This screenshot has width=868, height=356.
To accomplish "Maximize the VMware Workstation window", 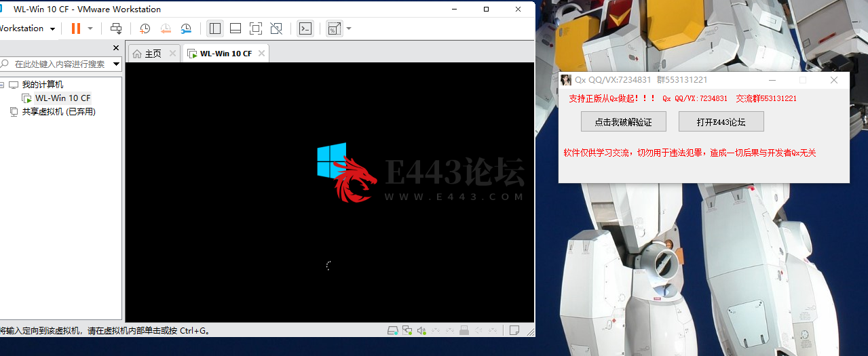I will click(x=487, y=9).
